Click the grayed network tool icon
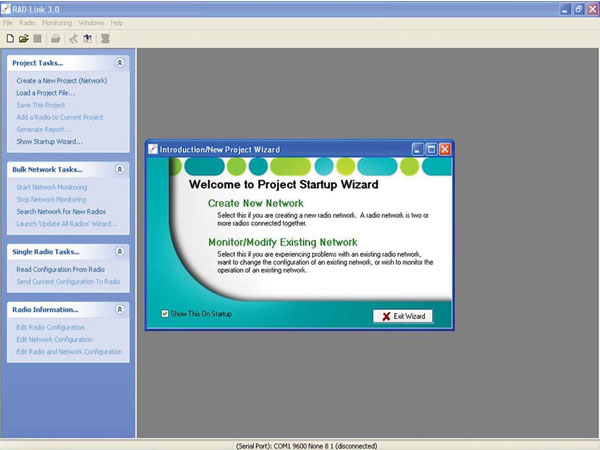Viewport: 600px width, 450px height. [73, 39]
